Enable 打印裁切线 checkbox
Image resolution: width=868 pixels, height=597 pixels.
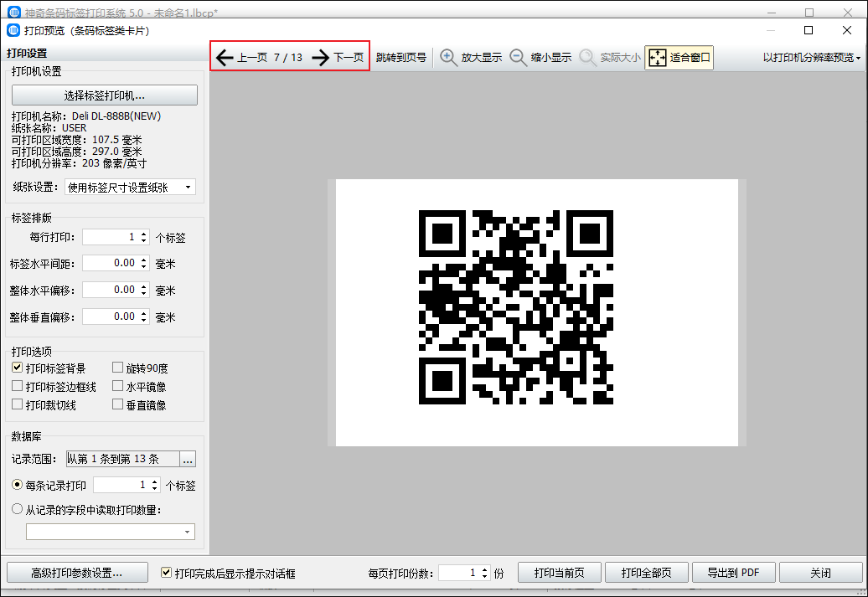click(x=17, y=404)
